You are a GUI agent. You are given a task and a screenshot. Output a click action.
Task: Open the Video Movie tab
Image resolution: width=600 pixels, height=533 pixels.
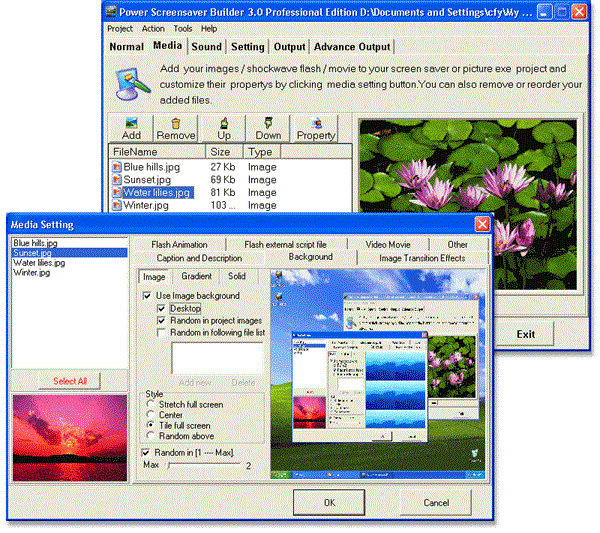pyautogui.click(x=388, y=244)
